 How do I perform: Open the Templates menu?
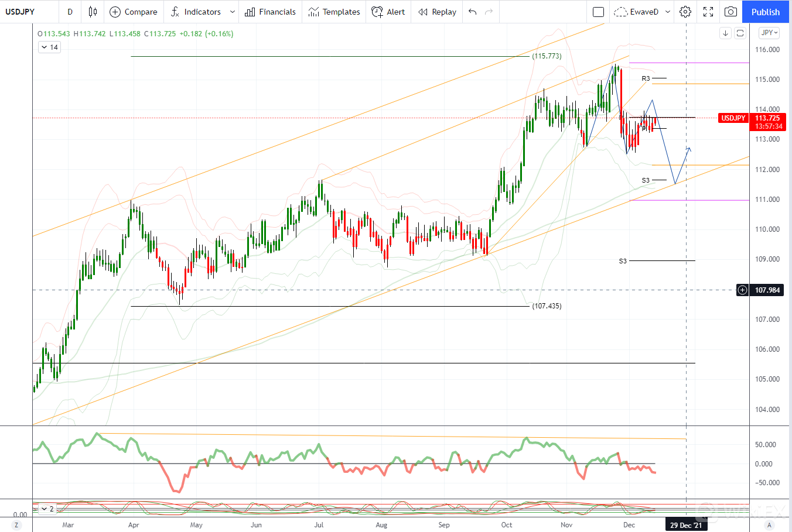pos(334,12)
